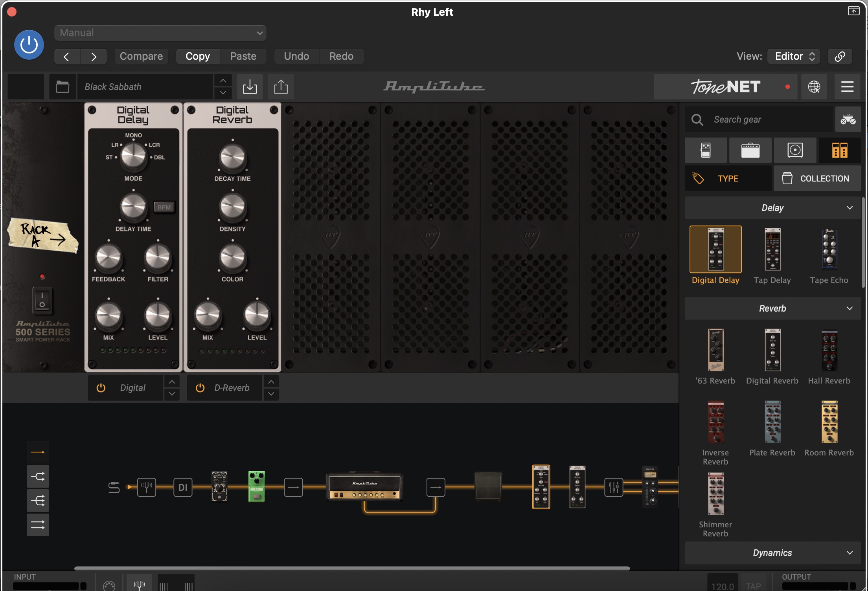Viewport: 868px width, 591px height.
Task: Go to the previous preset arrow
Action: pyautogui.click(x=67, y=57)
